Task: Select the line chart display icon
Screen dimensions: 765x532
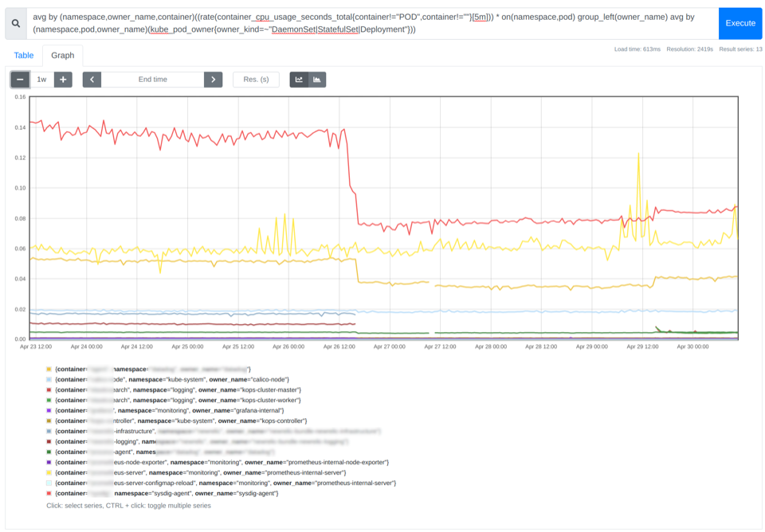Action: pyautogui.click(x=298, y=80)
